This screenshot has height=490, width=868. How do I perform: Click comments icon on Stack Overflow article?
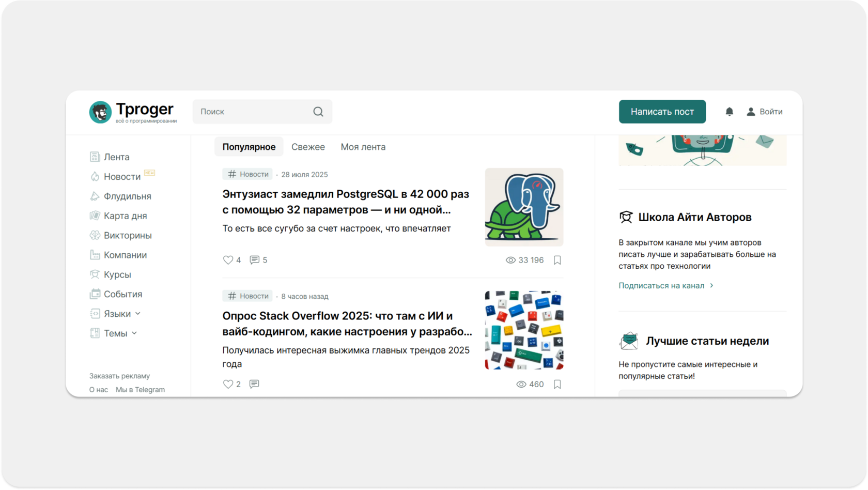point(254,384)
